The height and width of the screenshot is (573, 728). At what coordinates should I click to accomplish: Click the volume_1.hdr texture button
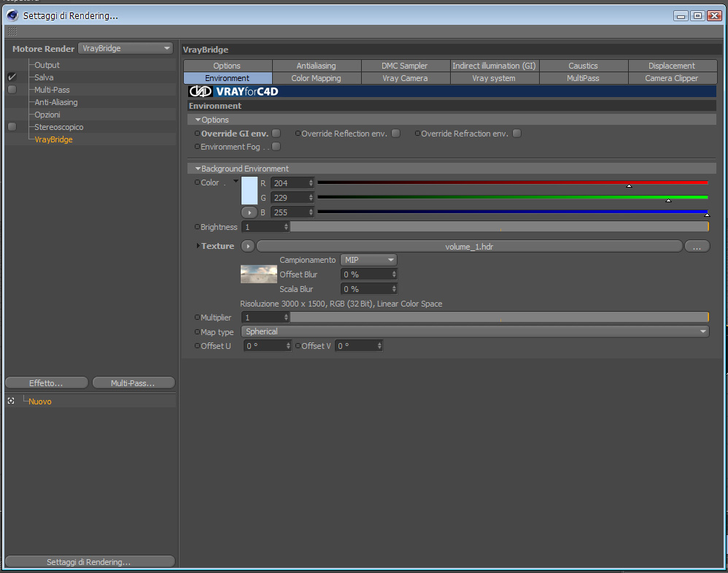(x=469, y=246)
